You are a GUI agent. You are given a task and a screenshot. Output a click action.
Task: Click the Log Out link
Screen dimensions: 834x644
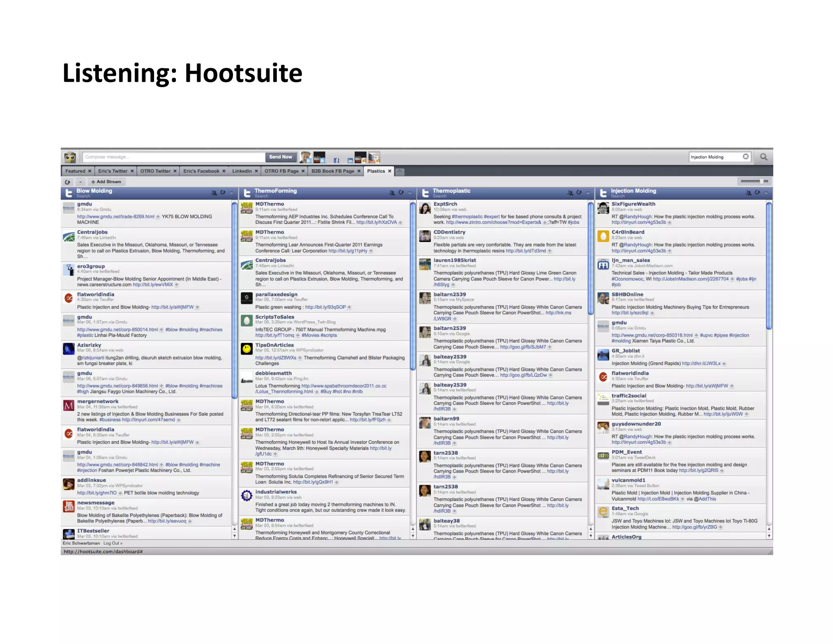click(113, 543)
